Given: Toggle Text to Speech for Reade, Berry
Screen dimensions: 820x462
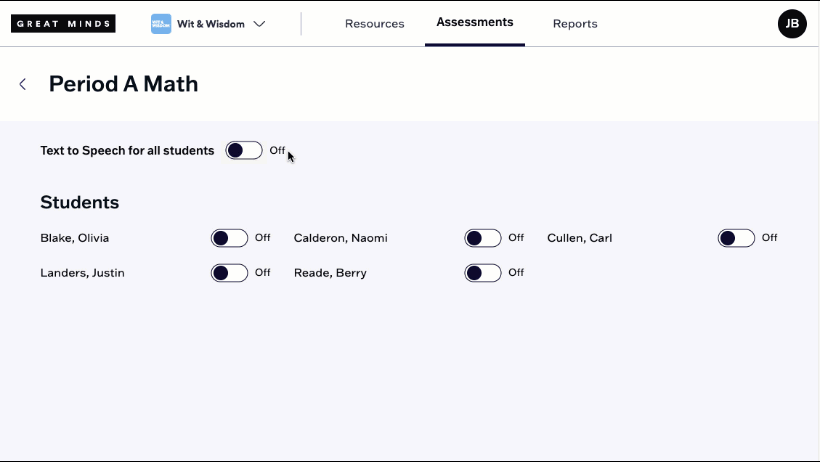Looking at the screenshot, I should 483,273.
